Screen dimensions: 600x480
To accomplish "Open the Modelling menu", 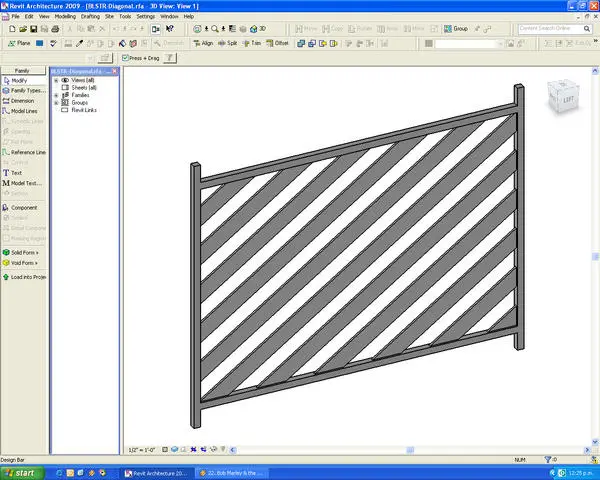I will 65,16.
